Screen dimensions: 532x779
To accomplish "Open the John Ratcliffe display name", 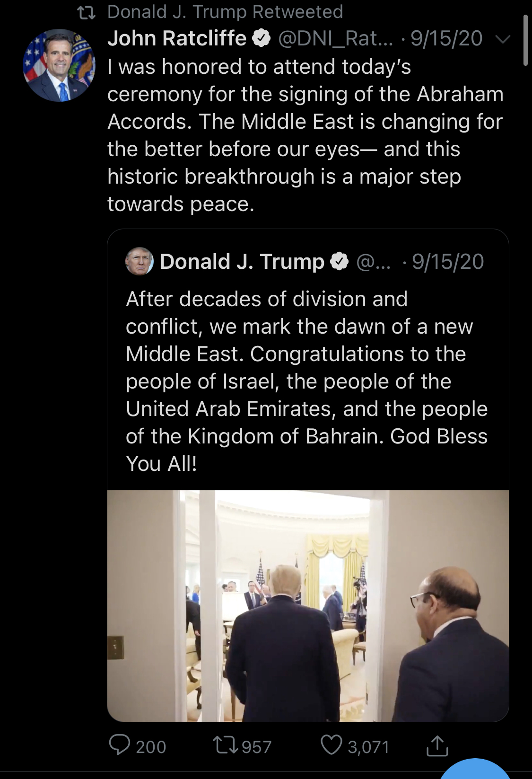I will (x=177, y=38).
